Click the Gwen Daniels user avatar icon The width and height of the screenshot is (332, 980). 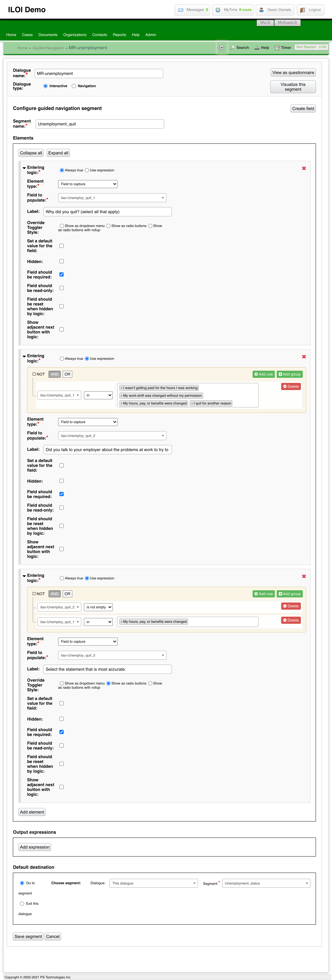pyautogui.click(x=262, y=10)
